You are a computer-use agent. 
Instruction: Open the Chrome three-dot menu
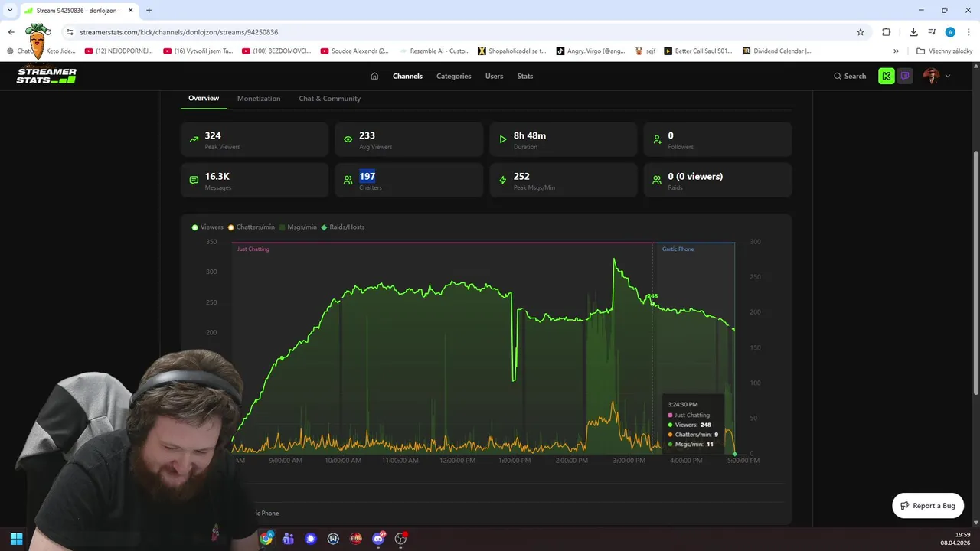tap(969, 32)
